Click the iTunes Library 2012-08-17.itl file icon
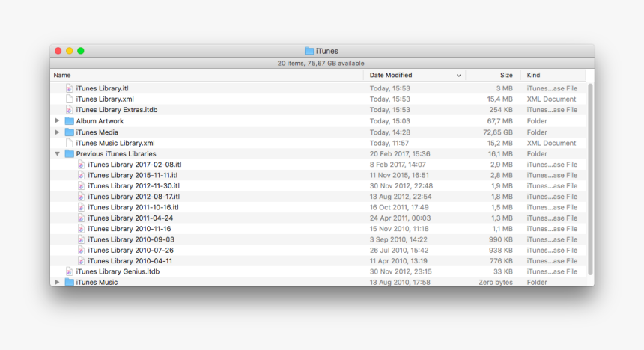This screenshot has width=644, height=350. [82, 197]
